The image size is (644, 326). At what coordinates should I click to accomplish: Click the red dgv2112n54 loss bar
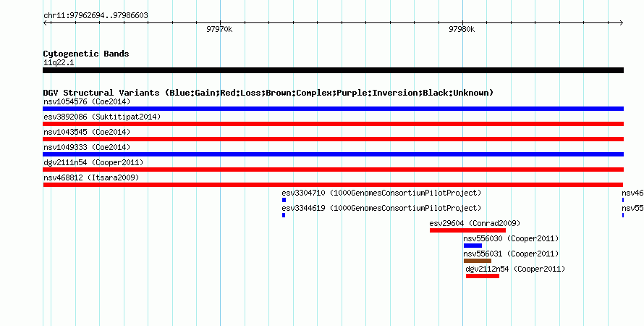coord(483,276)
